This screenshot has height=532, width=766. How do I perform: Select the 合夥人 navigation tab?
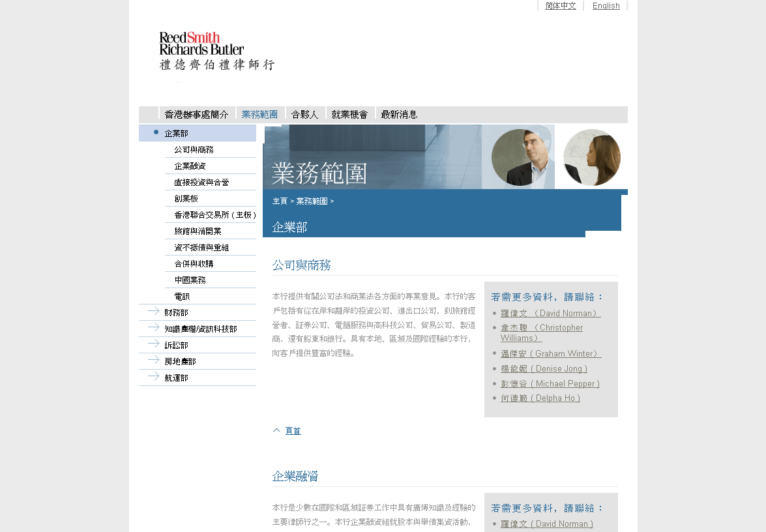(x=304, y=114)
